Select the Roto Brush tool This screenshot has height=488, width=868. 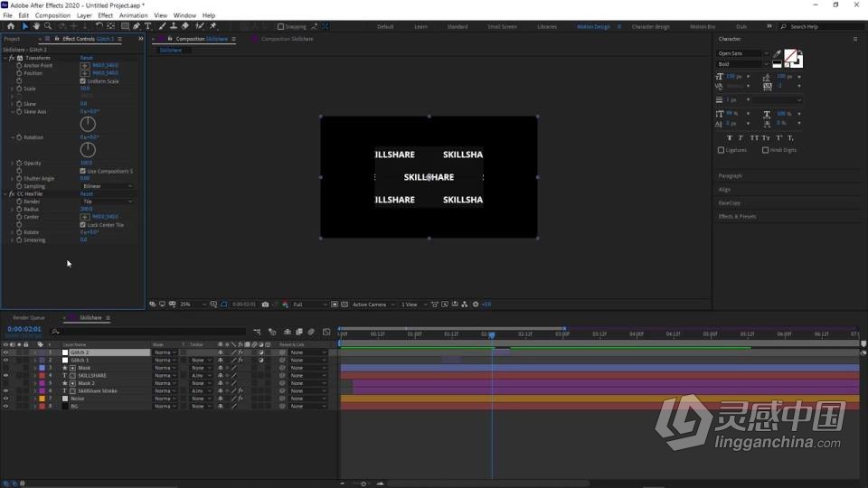pyautogui.click(x=199, y=26)
